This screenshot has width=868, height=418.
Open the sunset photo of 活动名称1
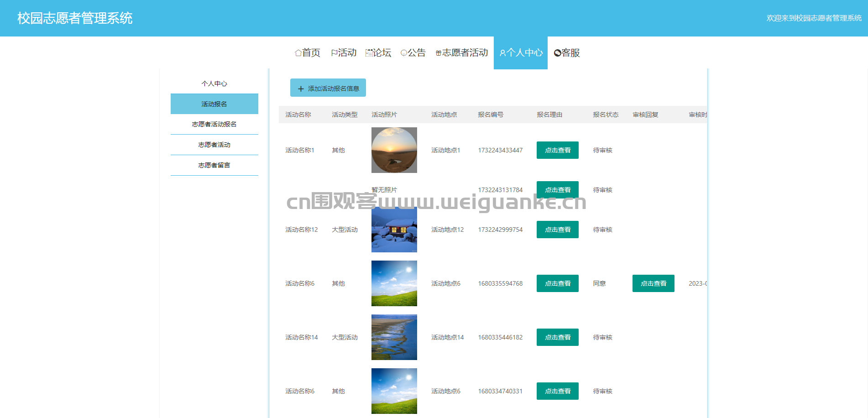coord(394,150)
